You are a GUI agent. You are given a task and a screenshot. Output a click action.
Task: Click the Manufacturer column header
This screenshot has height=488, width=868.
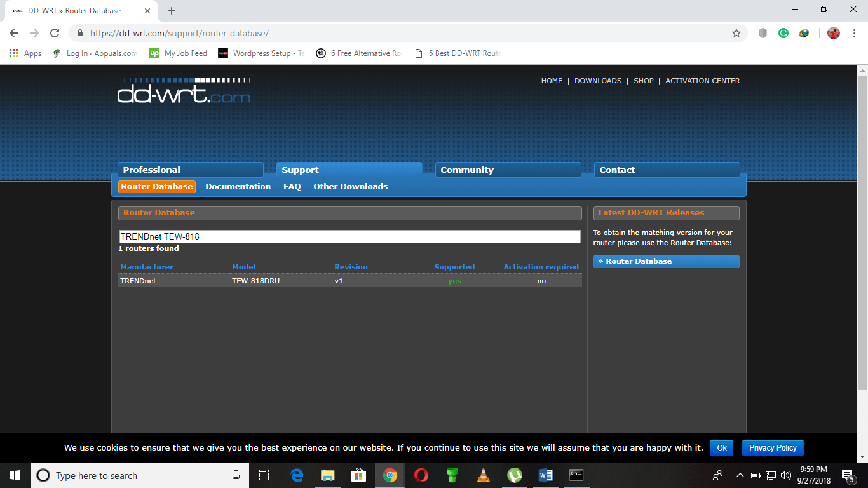coord(147,267)
